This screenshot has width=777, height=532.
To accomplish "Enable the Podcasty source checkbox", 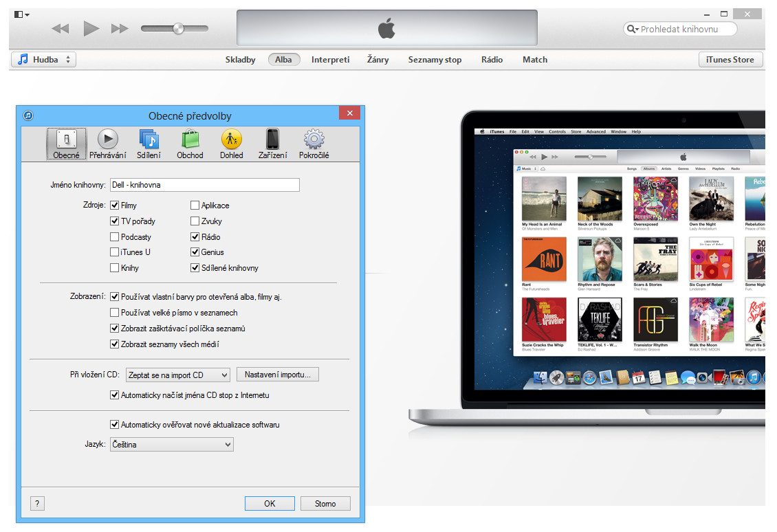I will click(114, 236).
